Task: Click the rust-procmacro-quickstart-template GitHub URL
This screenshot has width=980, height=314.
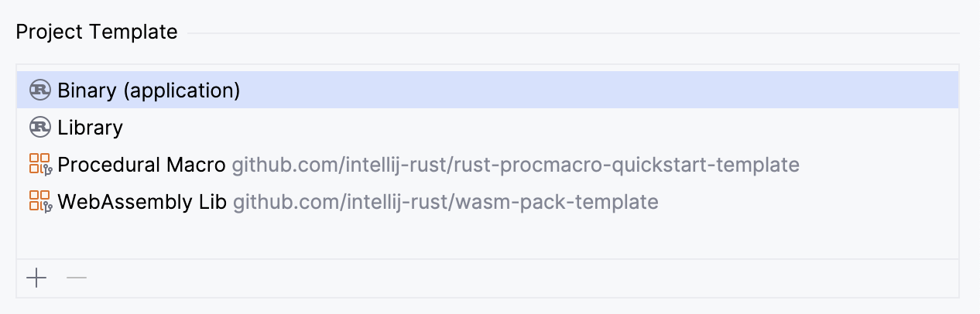Action: [516, 165]
